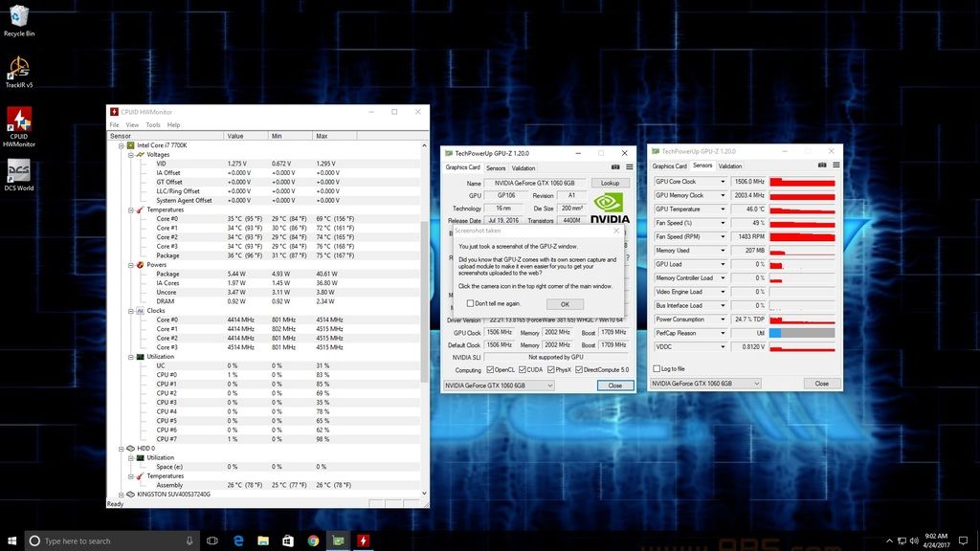980x551 pixels.
Task: Click the NVIDIA logo in GPU-Z
Action: 609,204
